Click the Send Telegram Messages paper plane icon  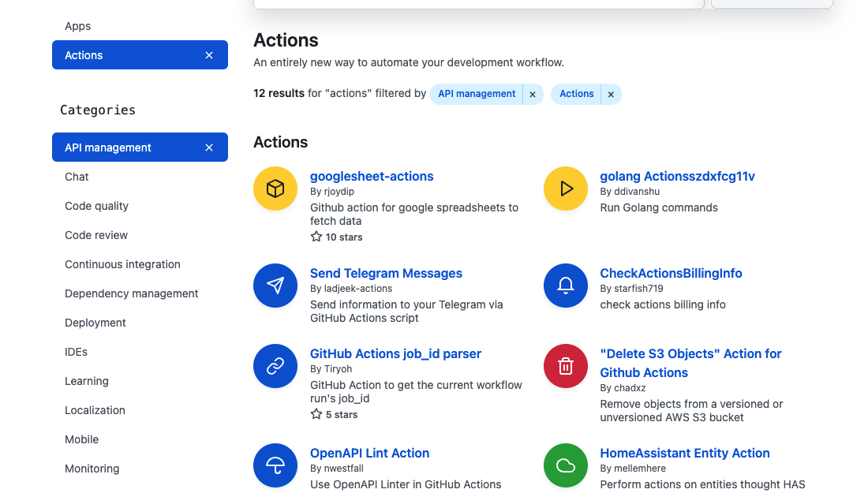pos(275,286)
